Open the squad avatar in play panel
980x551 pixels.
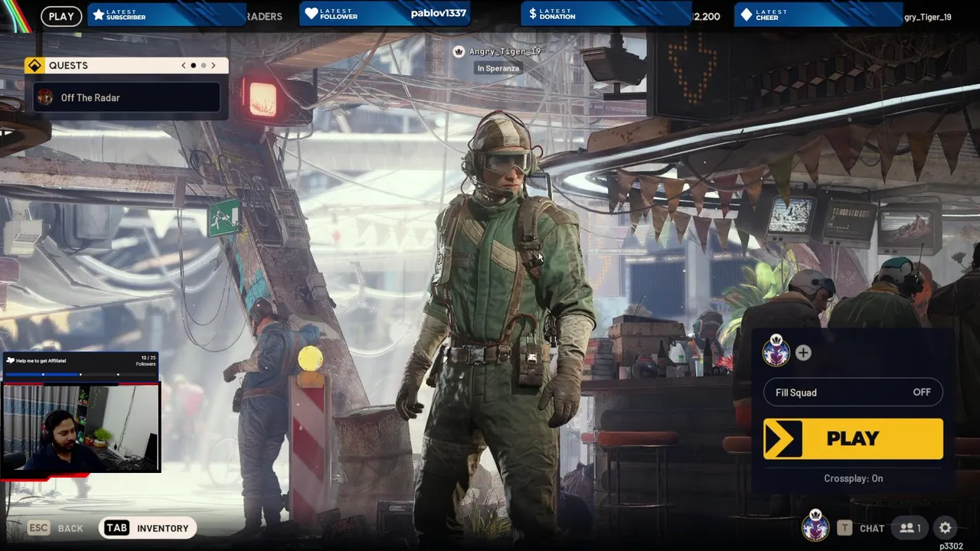(x=776, y=352)
